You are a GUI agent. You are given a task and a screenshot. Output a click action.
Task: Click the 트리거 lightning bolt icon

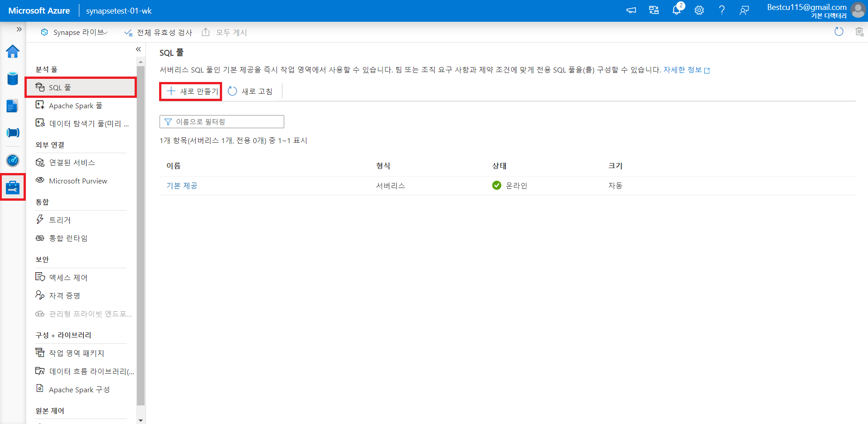[40, 220]
